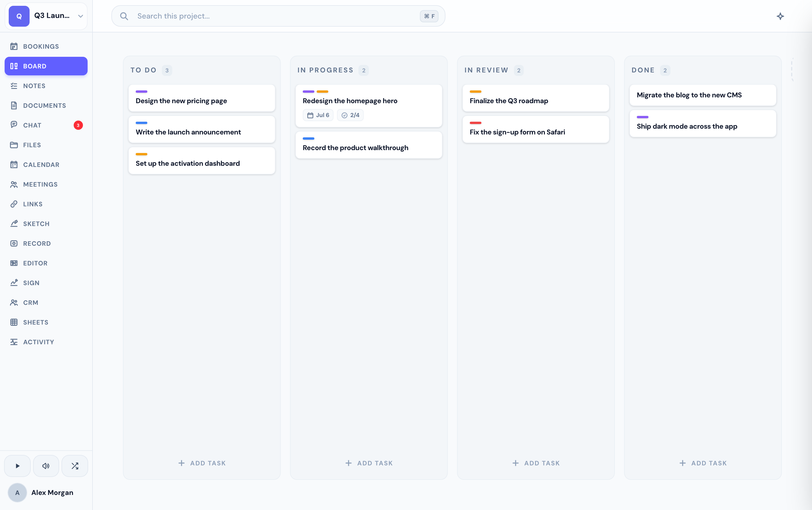This screenshot has height=510, width=812.
Task: Click the Sign signature icon
Action: (x=14, y=283)
